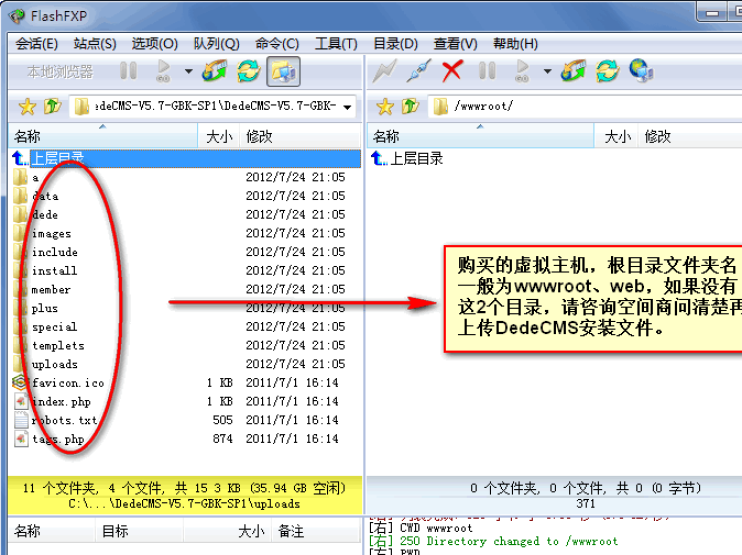Open the local transfer queue dropdown arrow

(188, 71)
